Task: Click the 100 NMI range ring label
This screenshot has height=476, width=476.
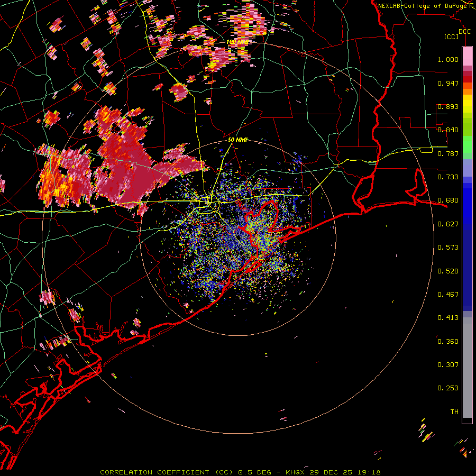Action: (237, 42)
